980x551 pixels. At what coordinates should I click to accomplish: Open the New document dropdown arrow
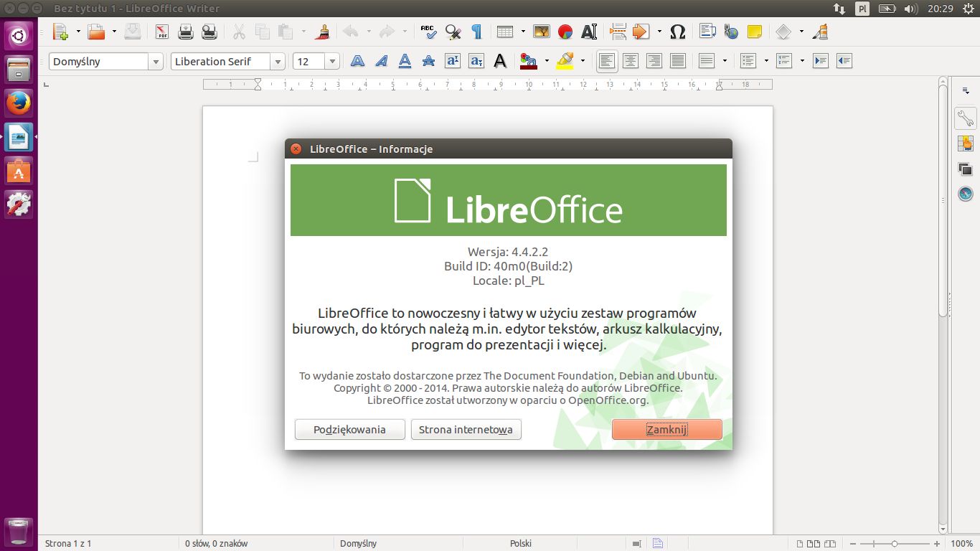coord(78,32)
